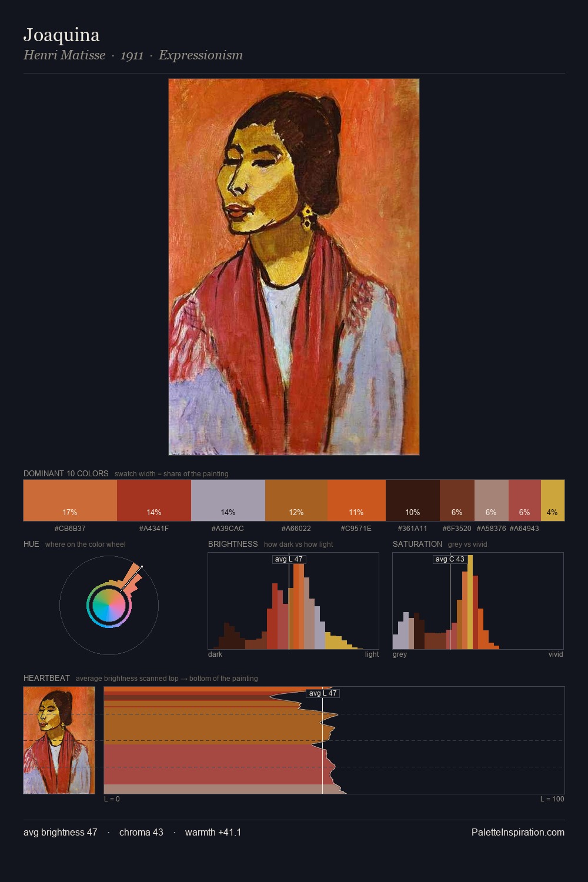Click the HUE section heading
This screenshot has height=882, width=588.
[x=31, y=544]
